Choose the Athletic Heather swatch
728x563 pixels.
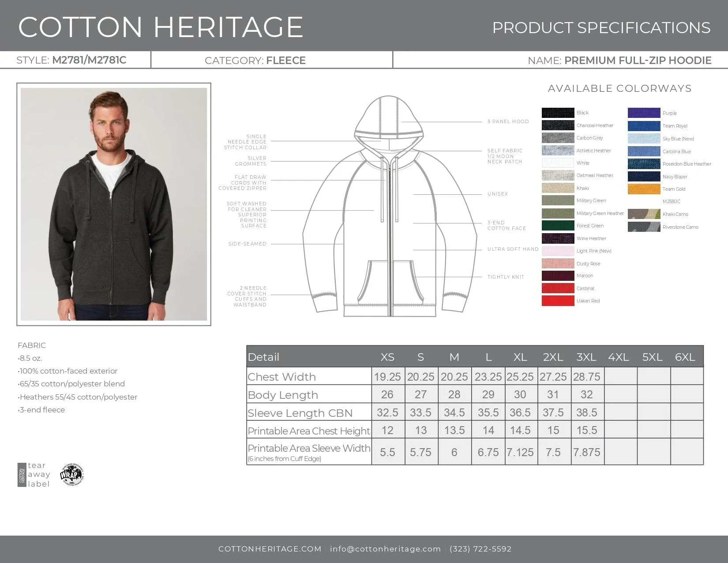point(558,150)
